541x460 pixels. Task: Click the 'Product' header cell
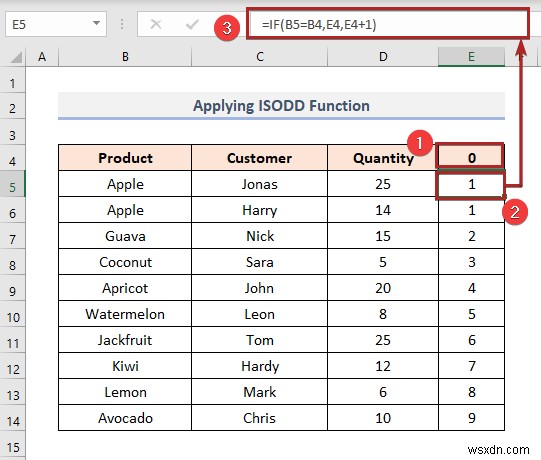(x=125, y=158)
